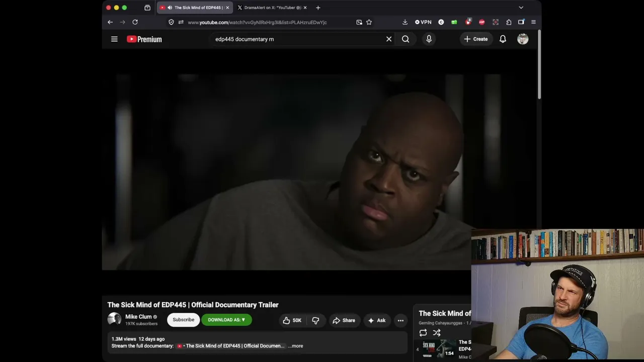644x362 pixels.
Task: Expand description with ...more
Action: click(x=295, y=346)
